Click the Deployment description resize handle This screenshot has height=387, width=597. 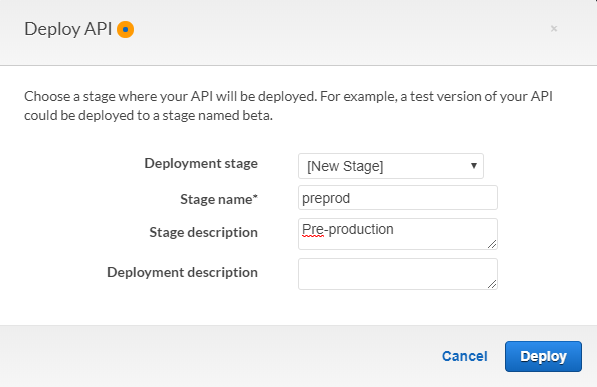(x=492, y=284)
